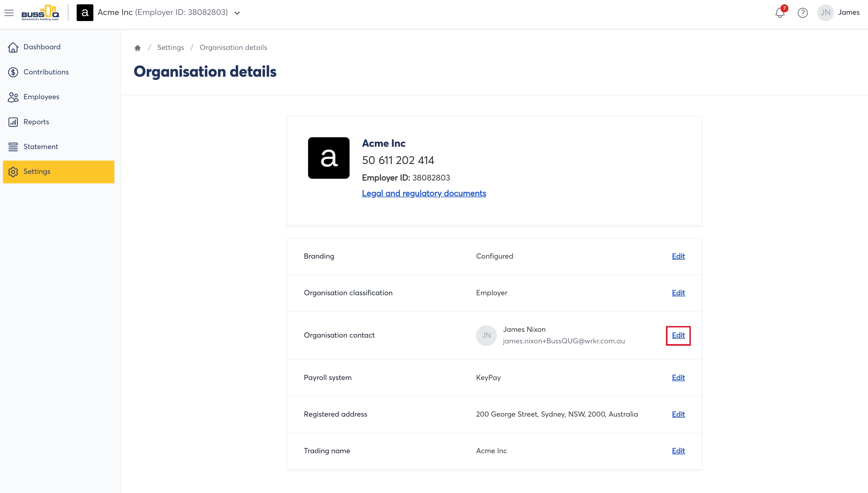Click the JN user avatar in header
Screen dimensions: 868x493
[825, 13]
